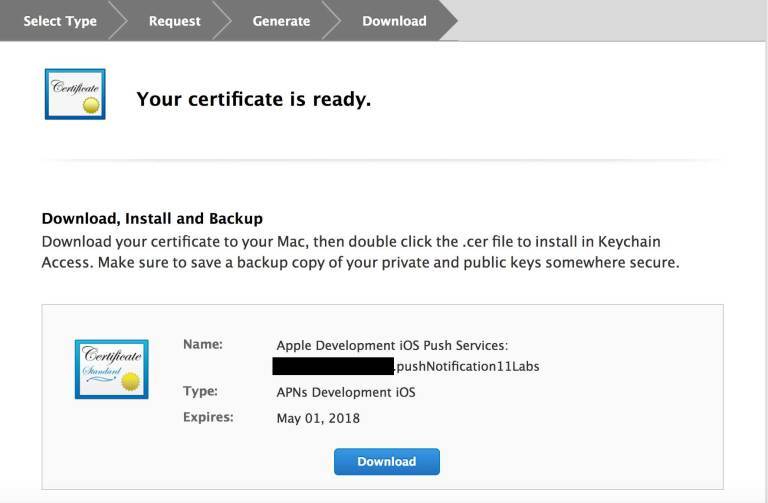The height and width of the screenshot is (503, 768).
Task: Go to the Generate step
Action: tap(281, 21)
